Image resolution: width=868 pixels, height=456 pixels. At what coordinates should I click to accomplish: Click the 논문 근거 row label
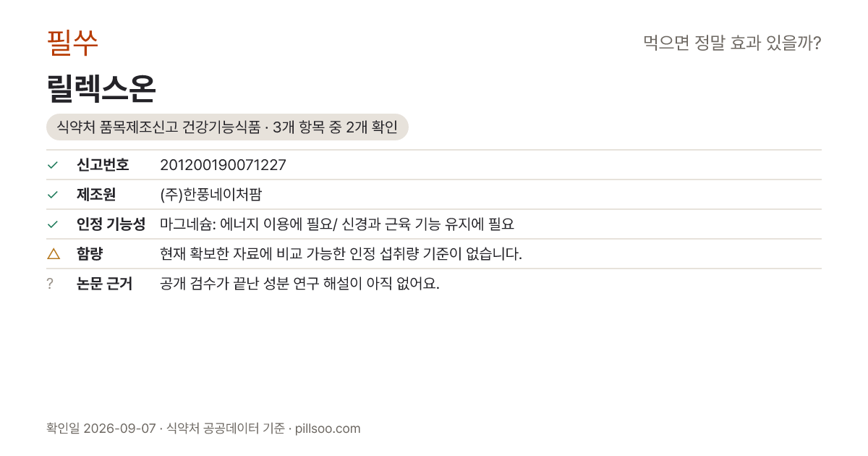pyautogui.click(x=104, y=284)
